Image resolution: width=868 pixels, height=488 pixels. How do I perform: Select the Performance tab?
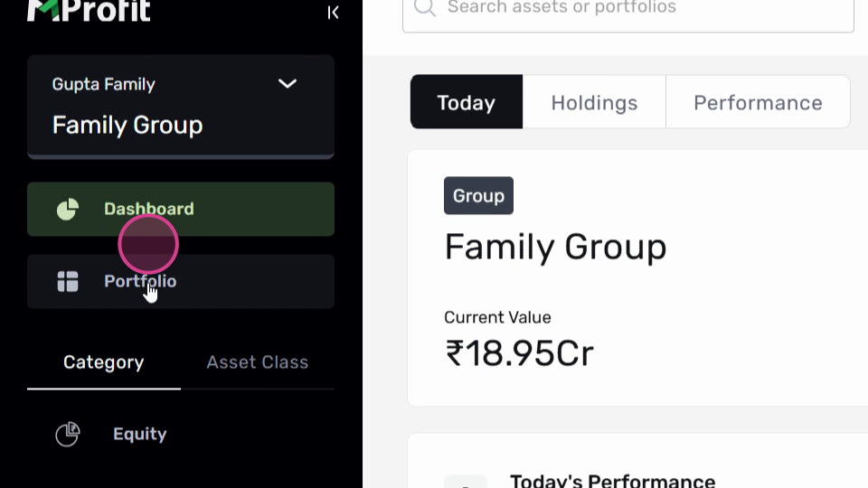click(x=758, y=102)
